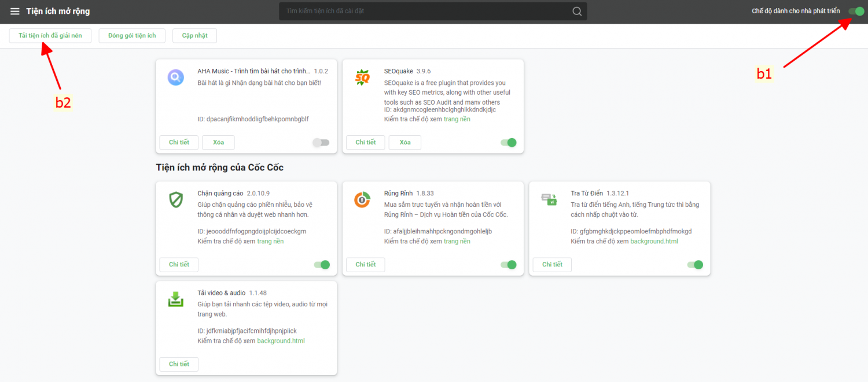Focus the extension search field
This screenshot has height=382, width=868.
[x=425, y=12]
